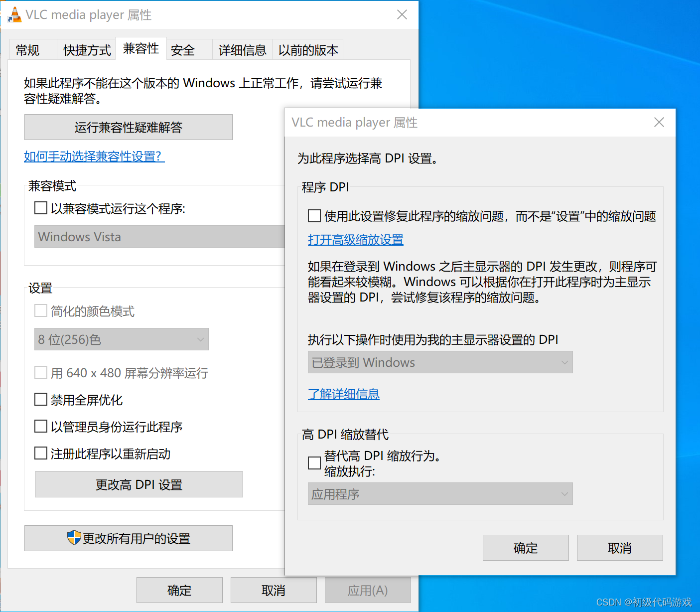Click the '兼容模式' group label
The image size is (700, 612).
(x=52, y=186)
